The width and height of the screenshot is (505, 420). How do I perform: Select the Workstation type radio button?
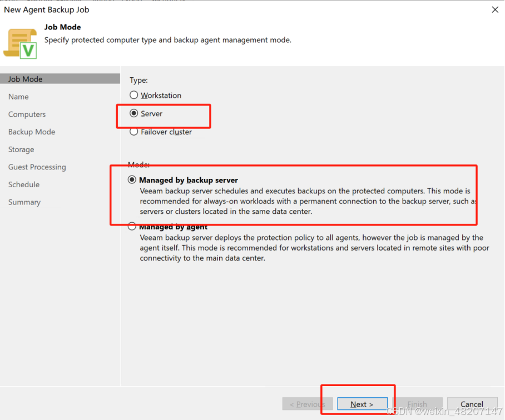(133, 95)
